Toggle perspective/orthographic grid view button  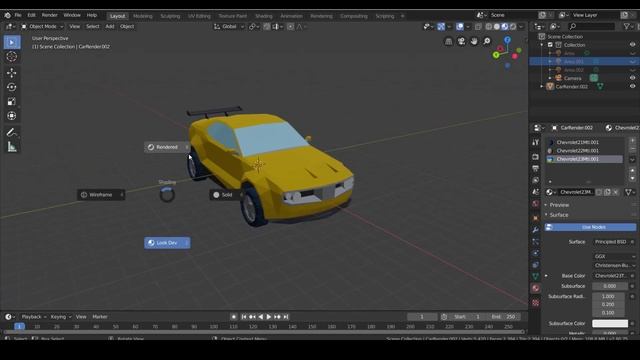point(448,41)
